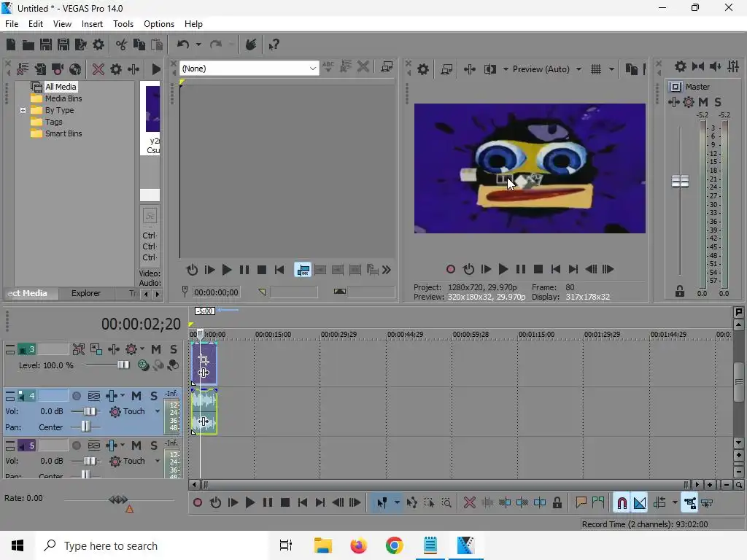
Task: Create a new project with toolbar icon
Action: (x=11, y=44)
